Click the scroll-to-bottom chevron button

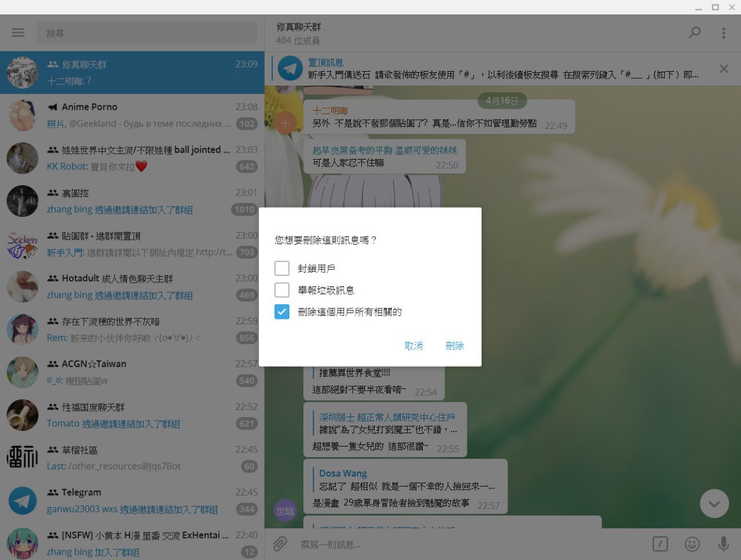click(714, 504)
